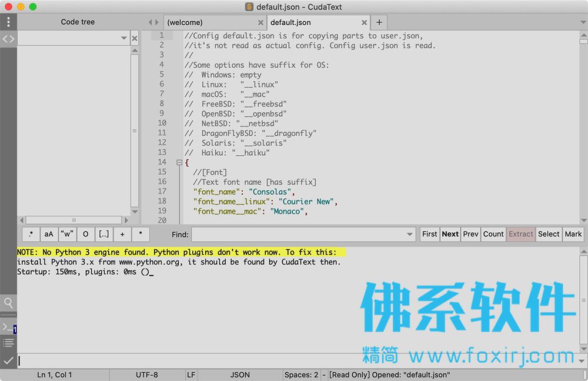Click the "font_name" key on line 17

point(216,192)
